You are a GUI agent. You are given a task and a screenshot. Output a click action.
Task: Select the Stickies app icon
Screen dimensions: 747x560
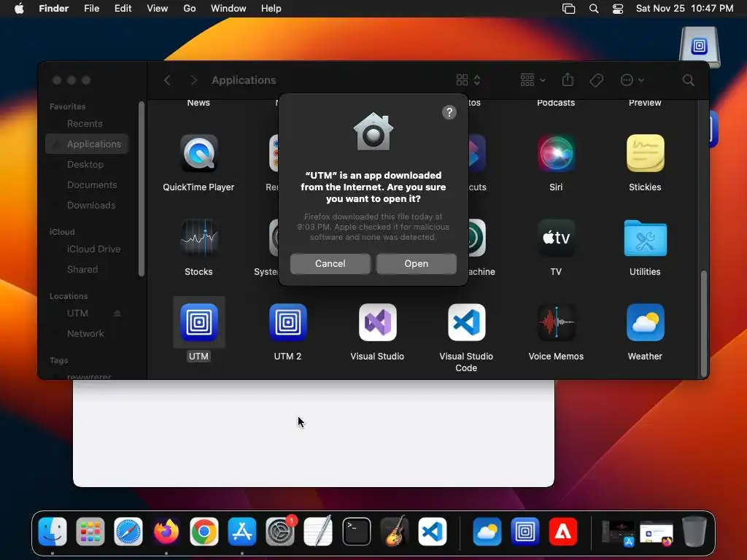point(645,153)
